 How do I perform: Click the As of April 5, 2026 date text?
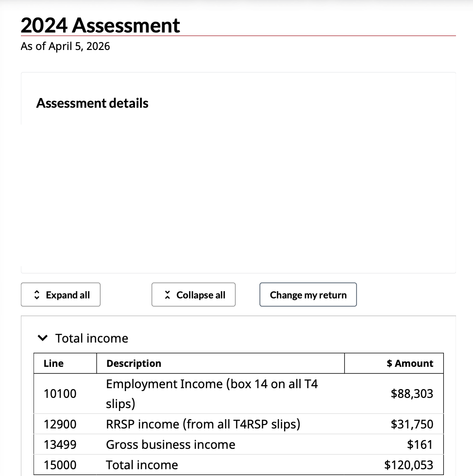coord(65,46)
